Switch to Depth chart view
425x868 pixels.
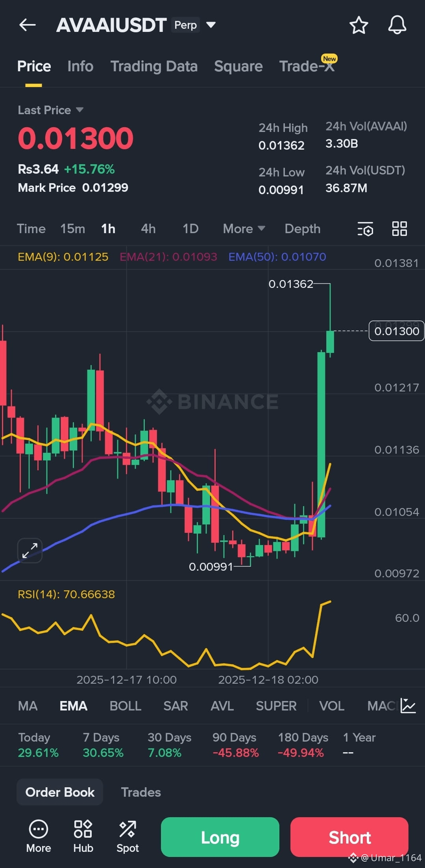(x=303, y=229)
